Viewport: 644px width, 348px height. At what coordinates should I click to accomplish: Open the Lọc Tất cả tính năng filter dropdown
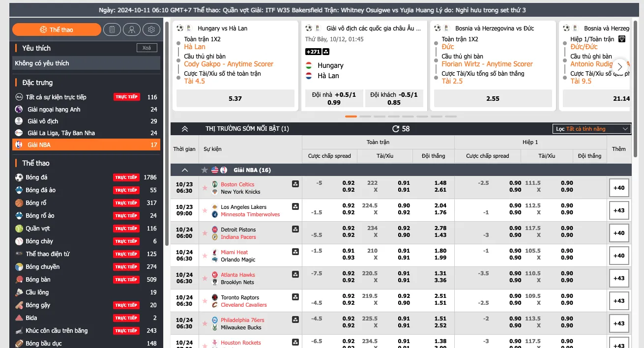pos(591,129)
